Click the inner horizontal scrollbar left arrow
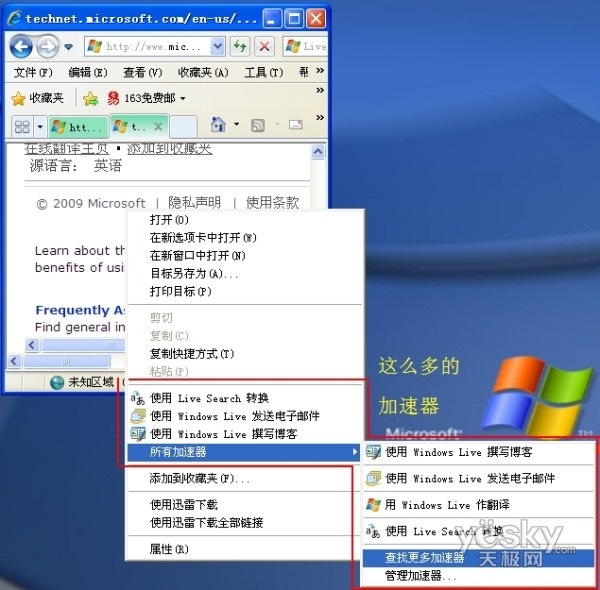Screen dimensions: 600x590 32,345
